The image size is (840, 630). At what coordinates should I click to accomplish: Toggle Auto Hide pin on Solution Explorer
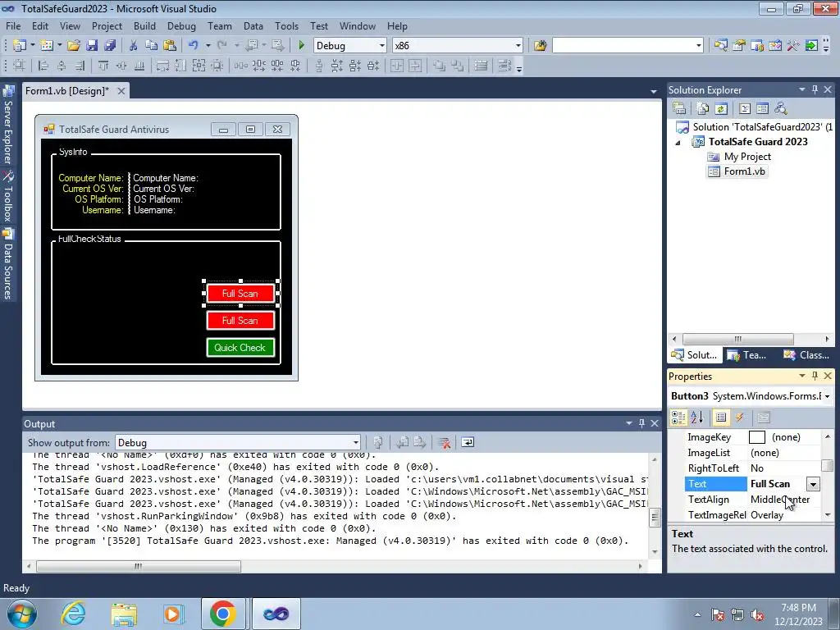(x=815, y=90)
